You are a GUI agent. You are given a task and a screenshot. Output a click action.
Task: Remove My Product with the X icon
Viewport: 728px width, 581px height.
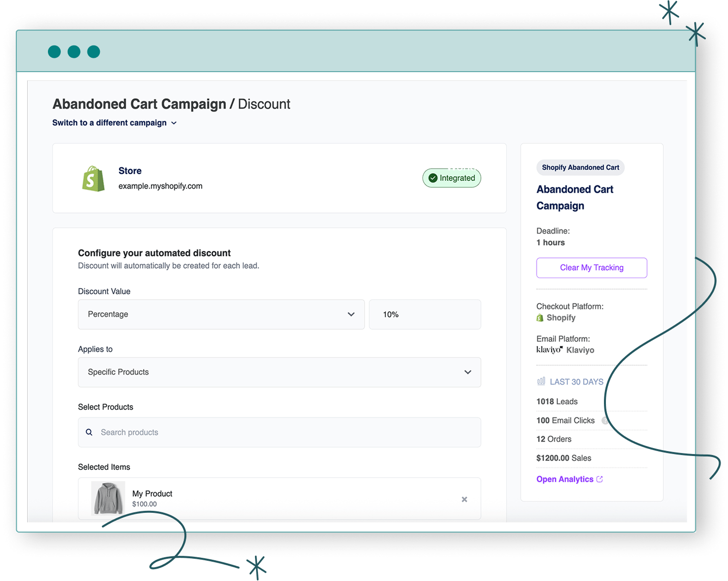(x=464, y=499)
